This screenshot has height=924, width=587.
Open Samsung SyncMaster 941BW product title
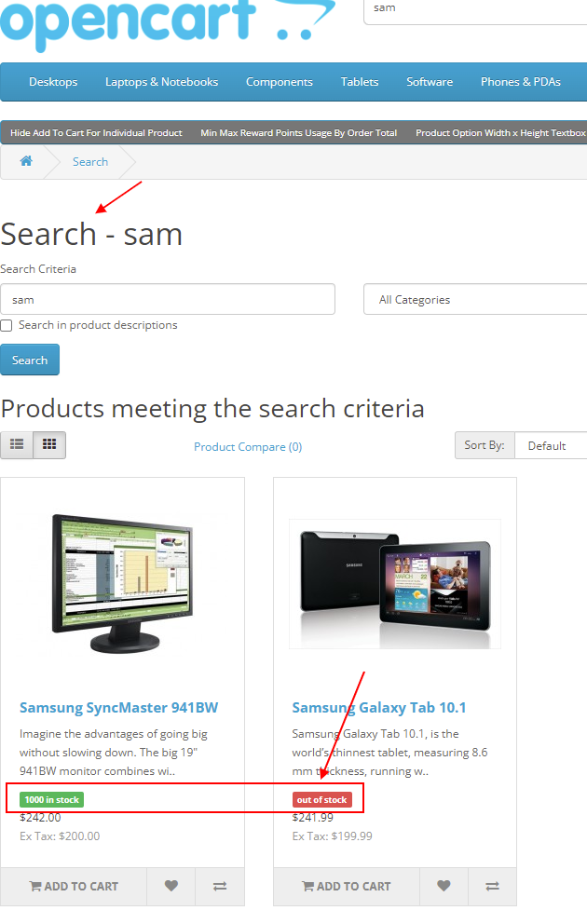[119, 708]
